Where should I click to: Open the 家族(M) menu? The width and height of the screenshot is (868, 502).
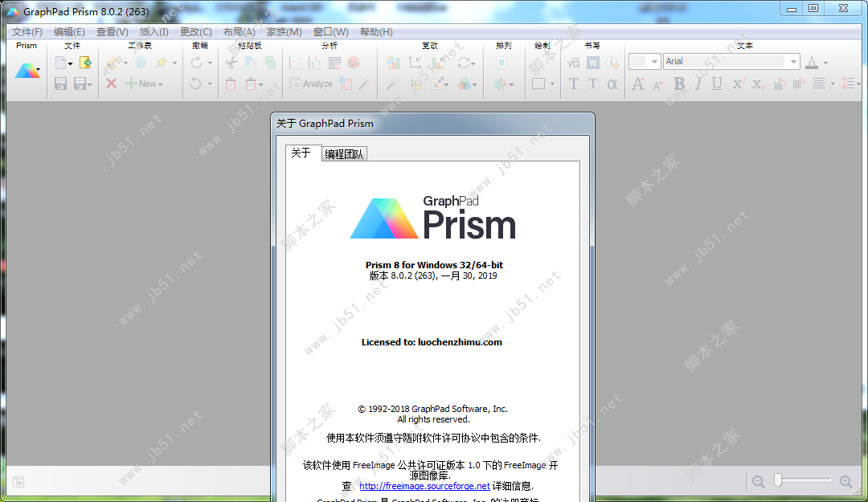coord(285,31)
